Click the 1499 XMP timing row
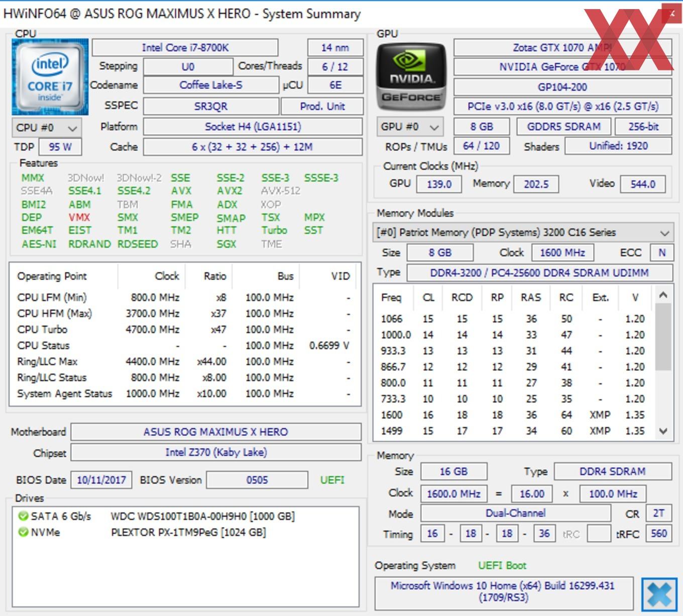This screenshot has width=683, height=616. coord(513,431)
